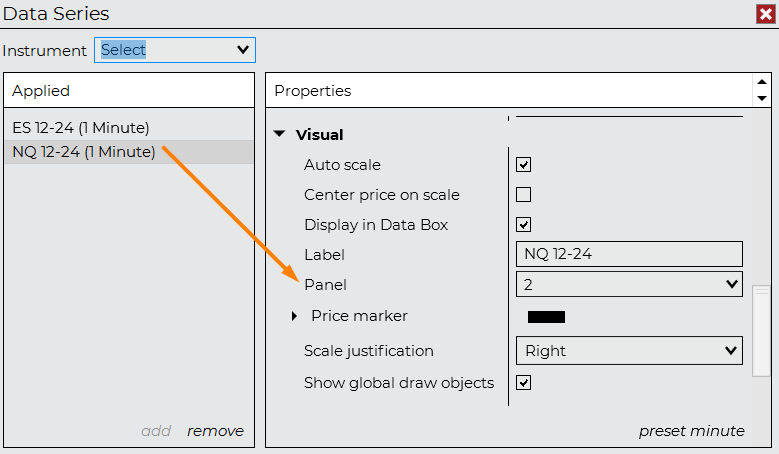Close the Data Series dialog
This screenshot has width=779, height=454.
(766, 14)
